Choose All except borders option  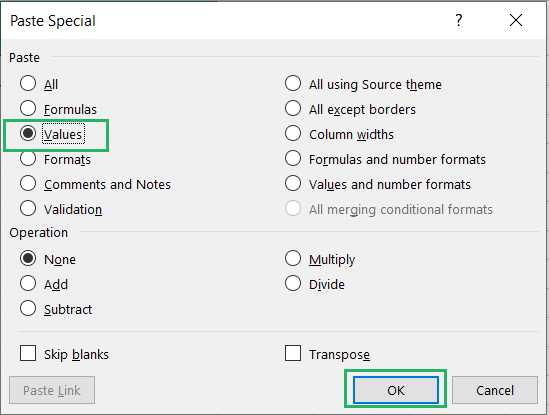point(293,108)
